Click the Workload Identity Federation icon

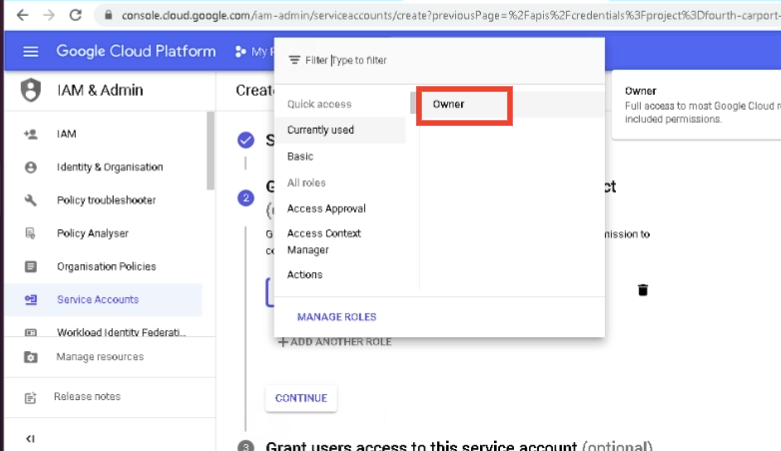click(x=30, y=332)
